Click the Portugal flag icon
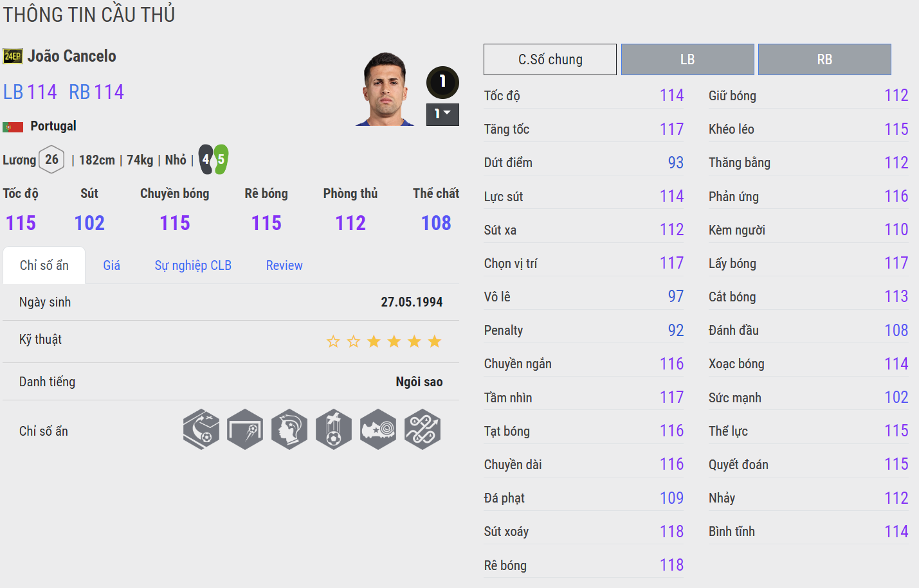 point(13,127)
